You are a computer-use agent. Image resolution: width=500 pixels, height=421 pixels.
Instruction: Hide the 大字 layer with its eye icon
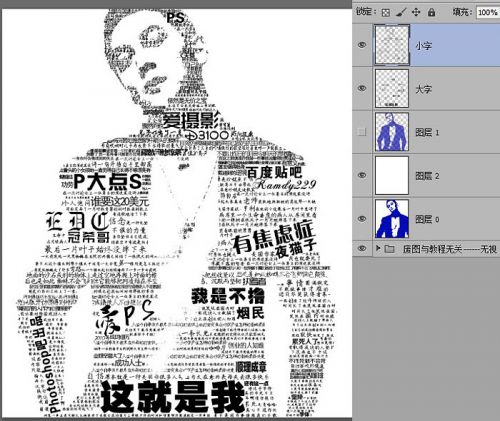362,88
